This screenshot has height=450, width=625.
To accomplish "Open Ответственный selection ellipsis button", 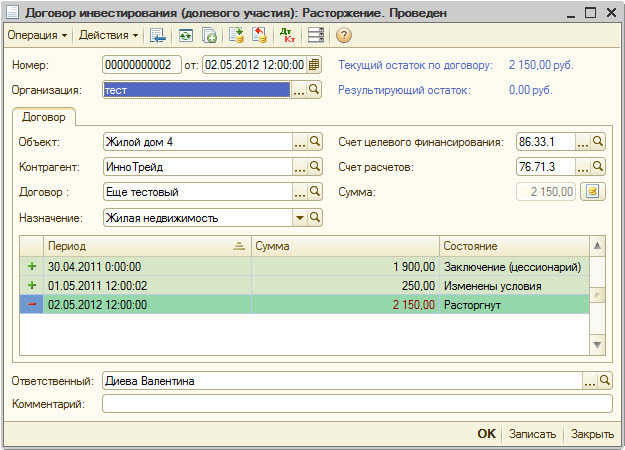I will click(590, 381).
